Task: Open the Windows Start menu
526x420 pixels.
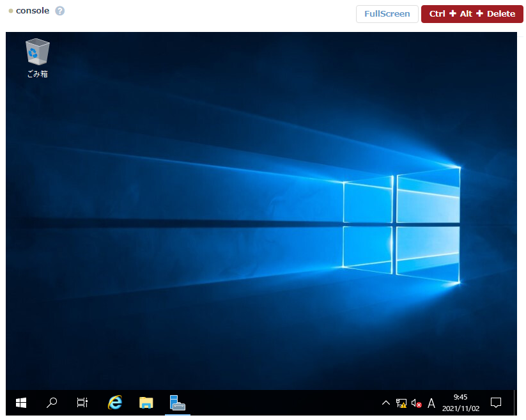Action: [21, 403]
